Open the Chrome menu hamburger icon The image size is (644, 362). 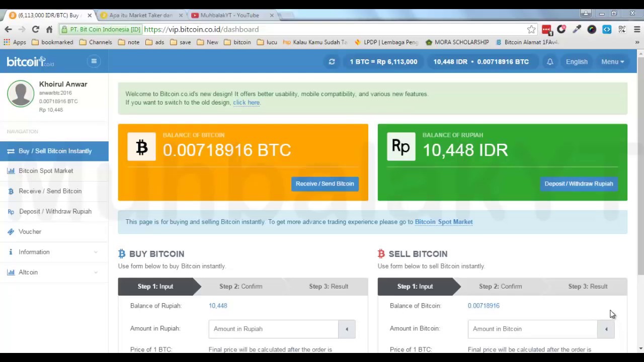click(637, 30)
